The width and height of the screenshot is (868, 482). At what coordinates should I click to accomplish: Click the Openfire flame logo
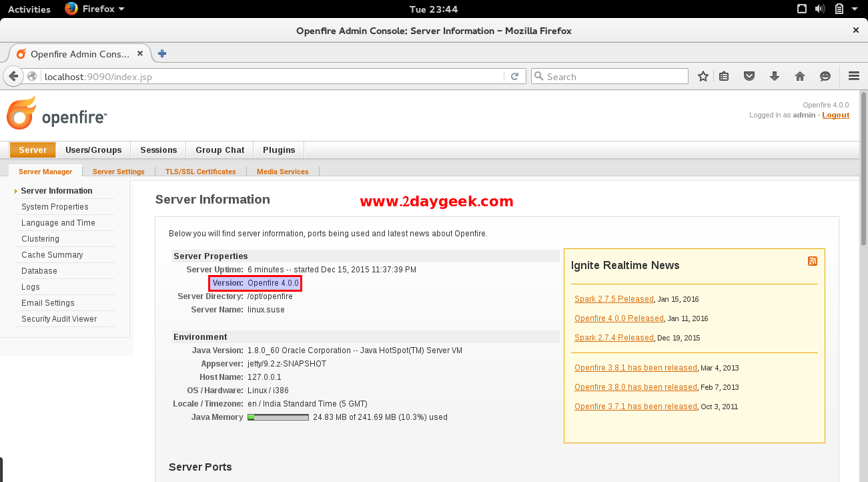[x=21, y=113]
